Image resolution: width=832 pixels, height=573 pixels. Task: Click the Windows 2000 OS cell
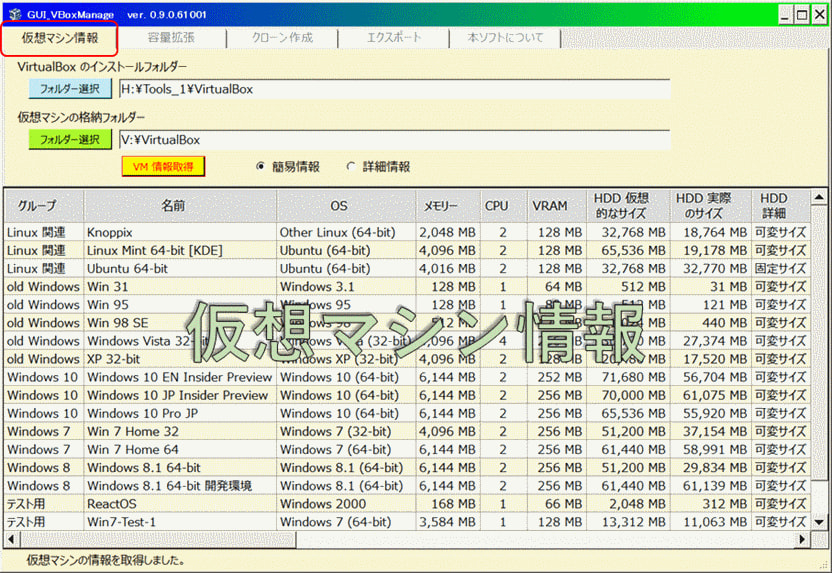[346, 503]
